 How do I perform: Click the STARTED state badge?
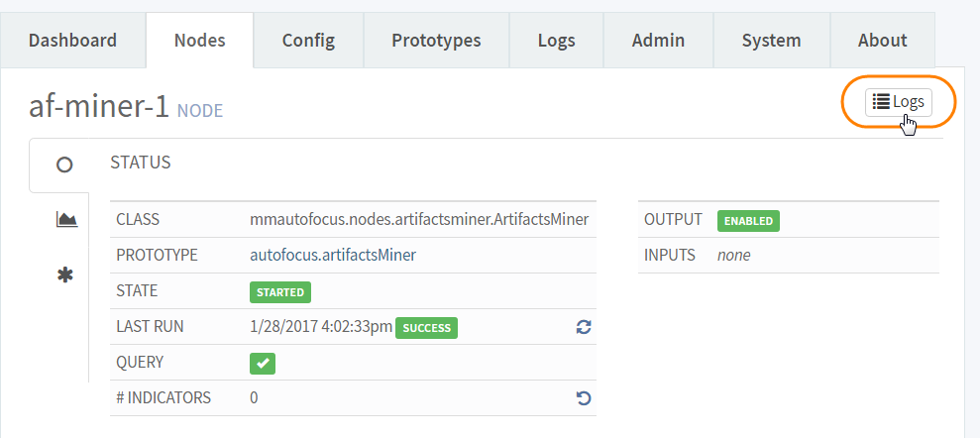(280, 292)
